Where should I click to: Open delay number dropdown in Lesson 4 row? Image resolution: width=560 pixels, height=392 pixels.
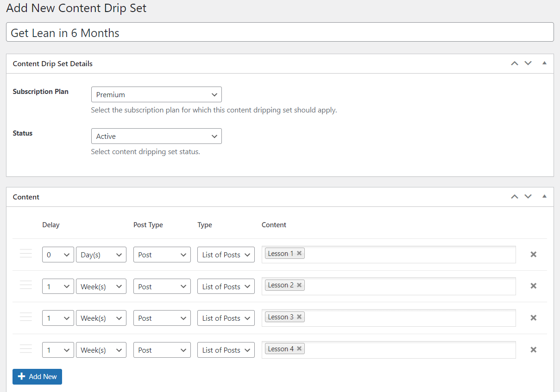58,350
